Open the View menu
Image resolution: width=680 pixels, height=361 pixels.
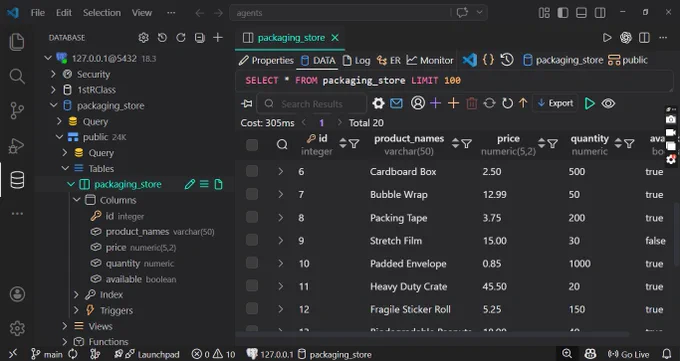pos(142,13)
